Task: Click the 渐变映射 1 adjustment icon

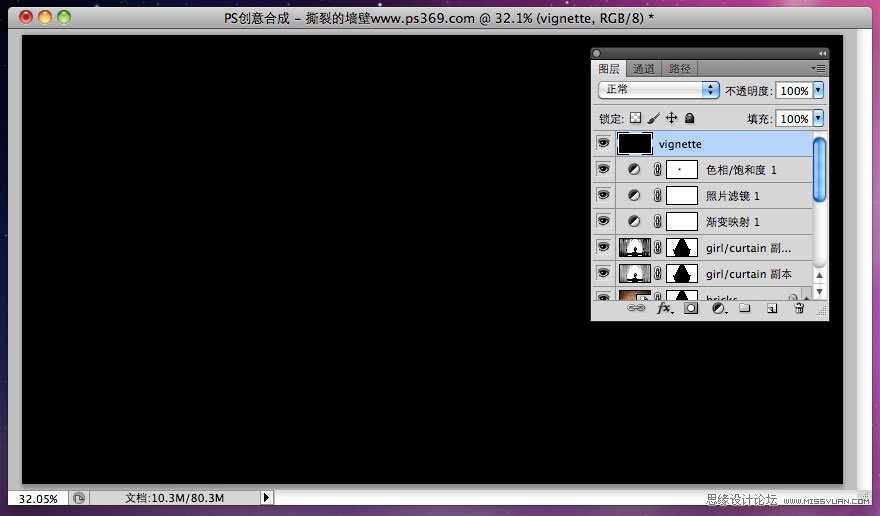Action: click(x=634, y=221)
